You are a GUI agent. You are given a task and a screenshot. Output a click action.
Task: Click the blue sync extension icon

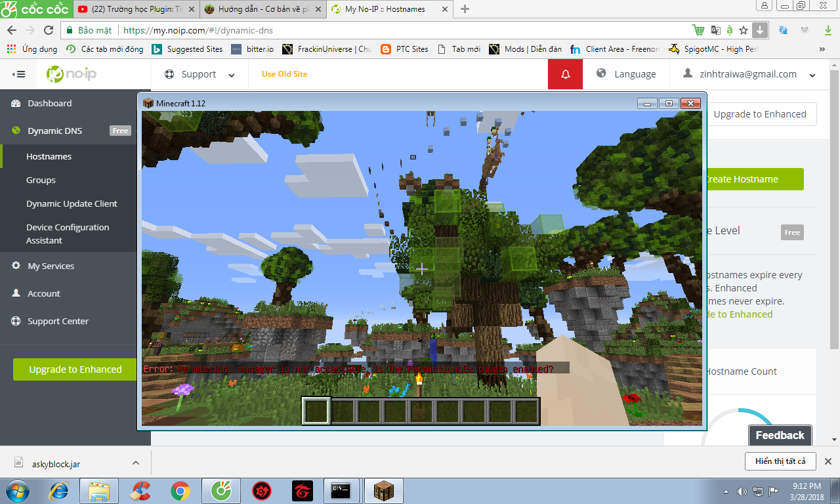pyautogui.click(x=783, y=30)
